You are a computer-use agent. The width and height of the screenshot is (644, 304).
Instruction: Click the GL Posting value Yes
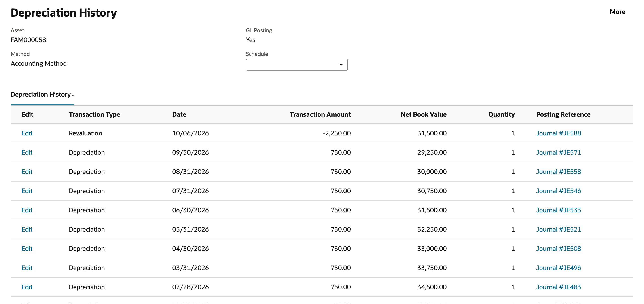pos(250,40)
